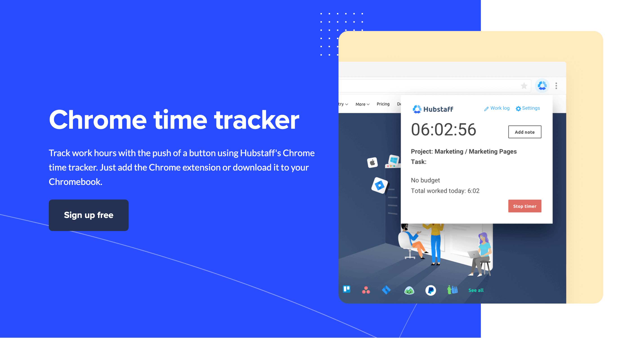This screenshot has width=641, height=364.
Task: Click Stop timer in Hubstaff extension
Action: [525, 206]
